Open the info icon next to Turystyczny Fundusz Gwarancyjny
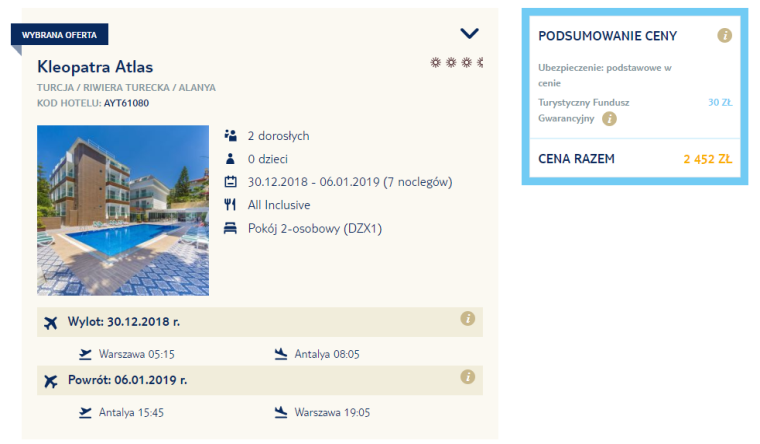 click(x=609, y=118)
